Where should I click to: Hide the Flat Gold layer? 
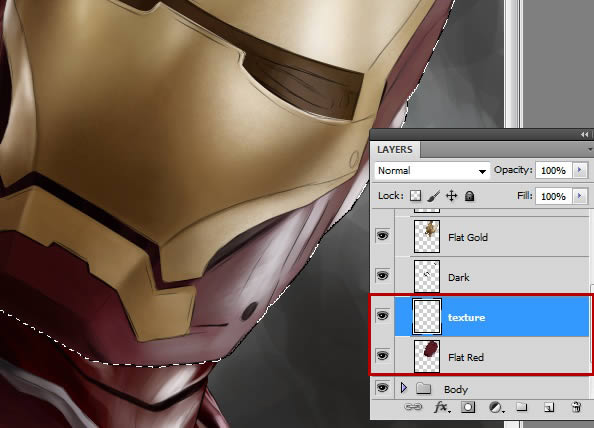pos(382,236)
